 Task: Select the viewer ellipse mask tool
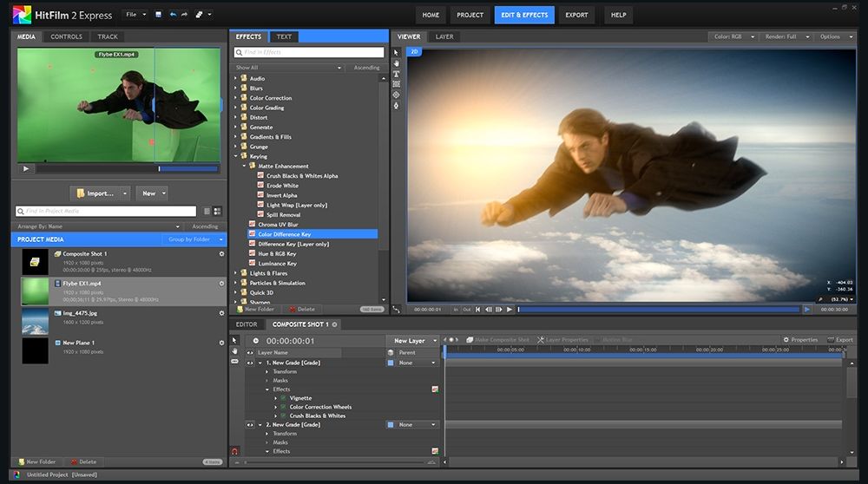coord(396,95)
